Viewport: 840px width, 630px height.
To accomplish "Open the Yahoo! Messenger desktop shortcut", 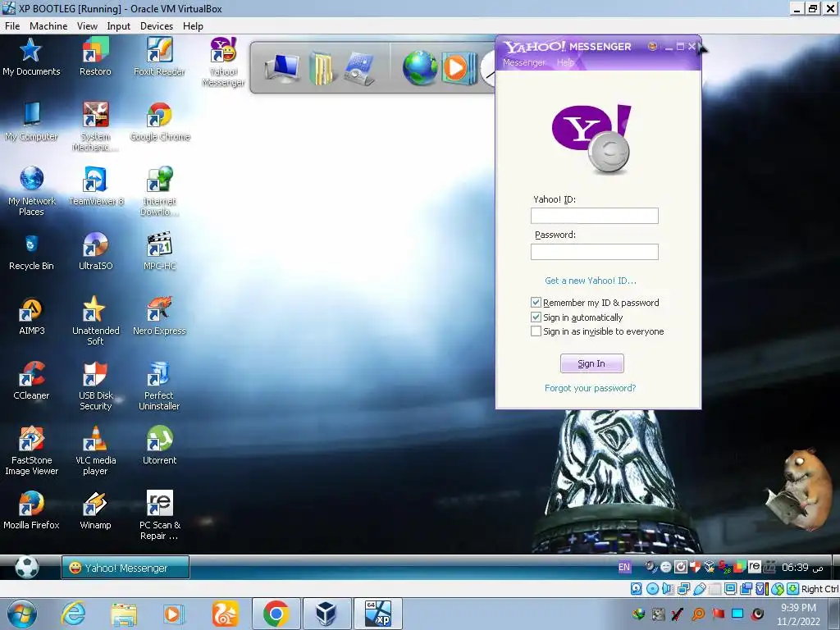I will [223, 62].
